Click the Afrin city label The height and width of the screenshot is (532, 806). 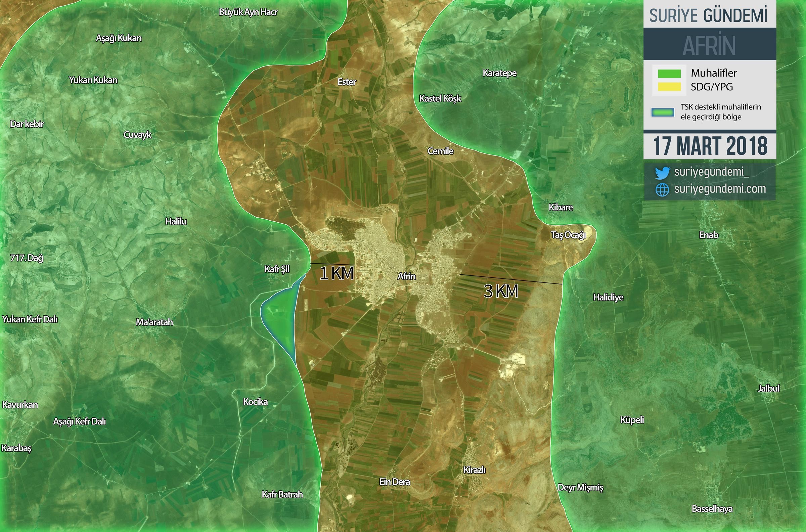[x=406, y=276]
